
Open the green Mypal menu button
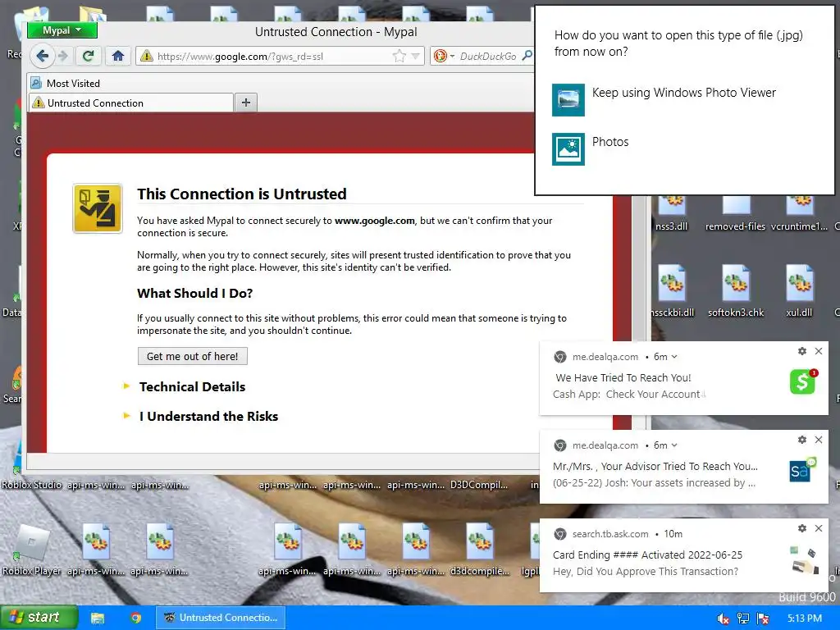point(62,30)
